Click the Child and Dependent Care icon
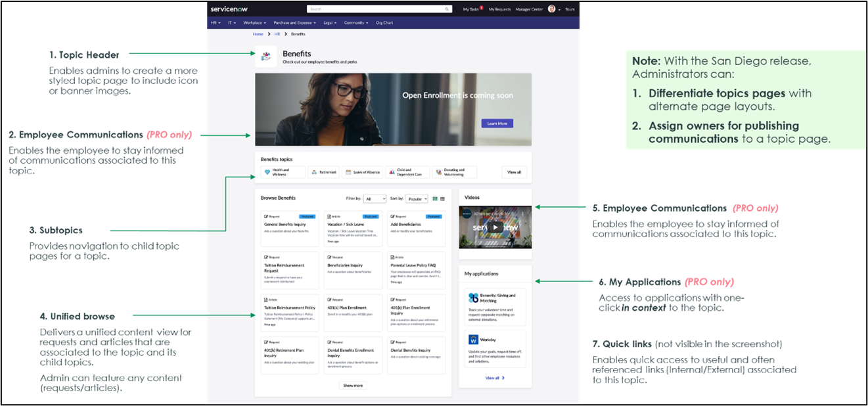This screenshot has height=406, width=868. point(392,171)
